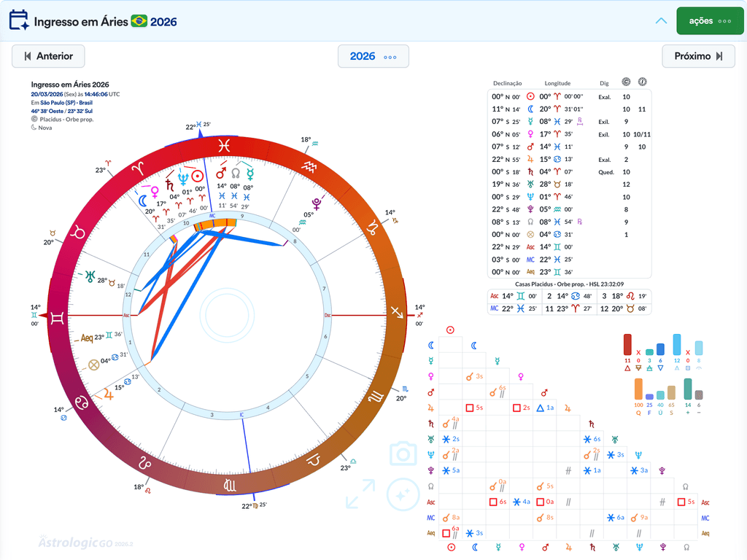Viewport: 747px width, 560px height.
Task: Go to the Anterior chart
Action: pyautogui.click(x=49, y=56)
